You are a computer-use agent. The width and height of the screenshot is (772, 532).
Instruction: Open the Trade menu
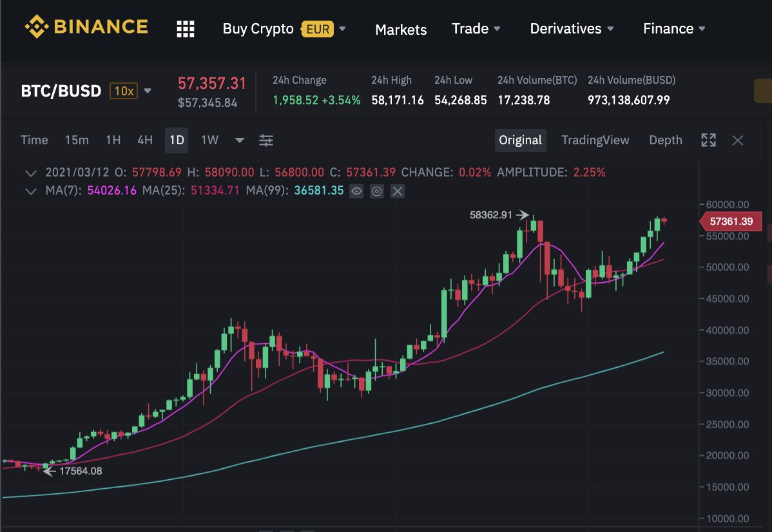click(x=470, y=28)
